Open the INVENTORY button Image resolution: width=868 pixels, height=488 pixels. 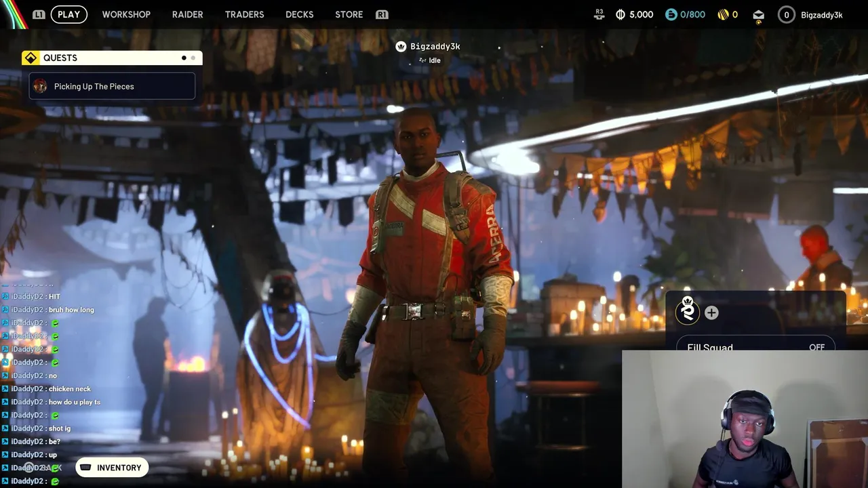tap(112, 468)
